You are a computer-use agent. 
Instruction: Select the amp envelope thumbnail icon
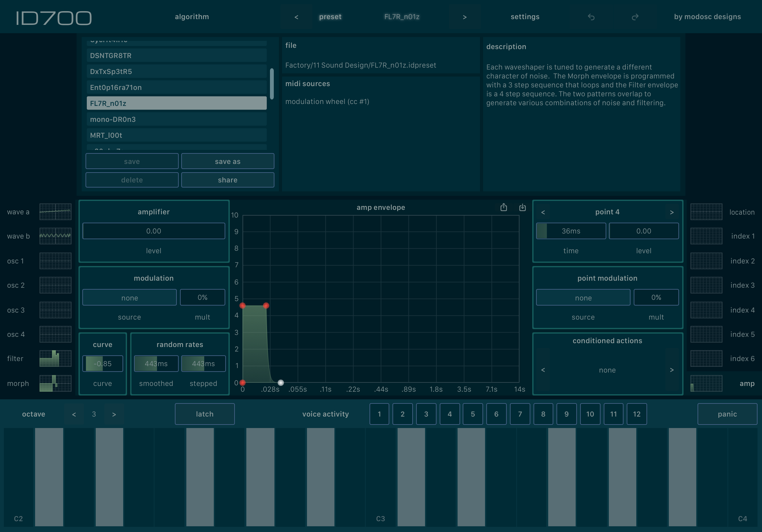pos(706,383)
